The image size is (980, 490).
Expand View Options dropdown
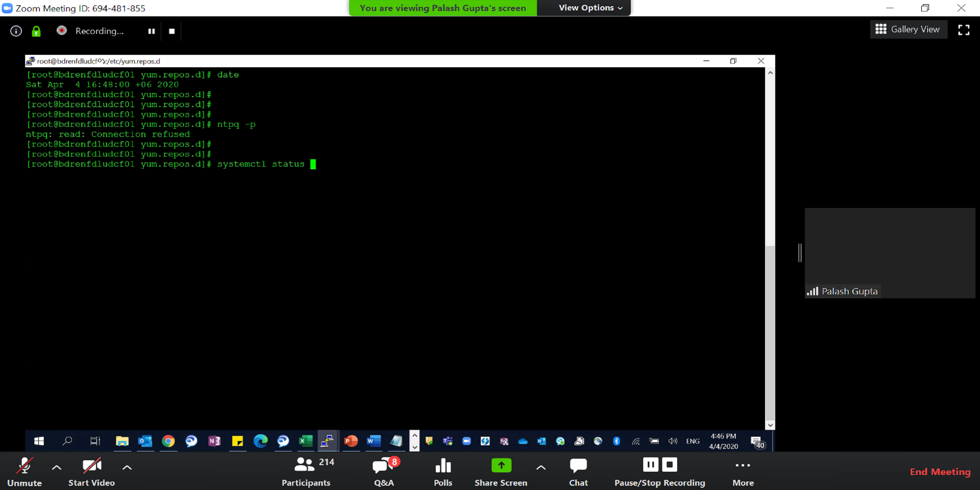point(590,8)
